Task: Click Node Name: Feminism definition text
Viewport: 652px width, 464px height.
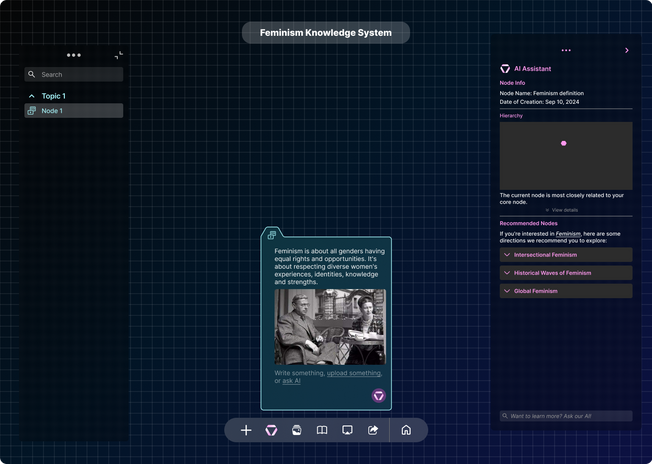Action: pyautogui.click(x=541, y=93)
